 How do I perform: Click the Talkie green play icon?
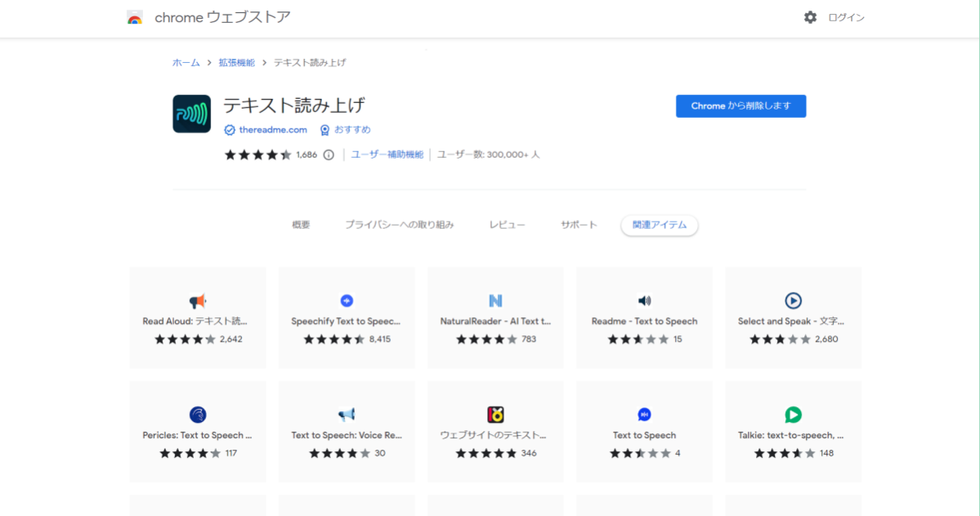[x=793, y=415]
